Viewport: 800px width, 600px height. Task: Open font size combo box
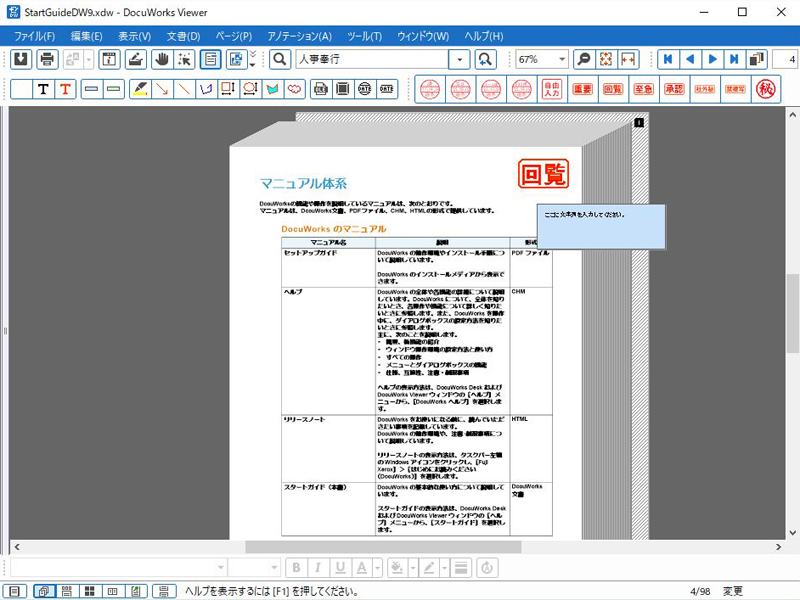254,568
